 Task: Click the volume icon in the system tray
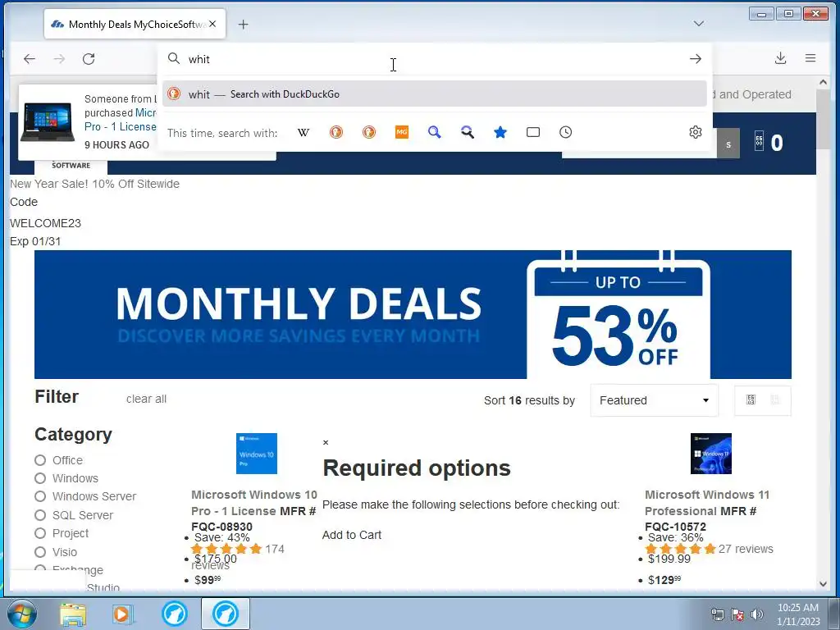click(757, 614)
